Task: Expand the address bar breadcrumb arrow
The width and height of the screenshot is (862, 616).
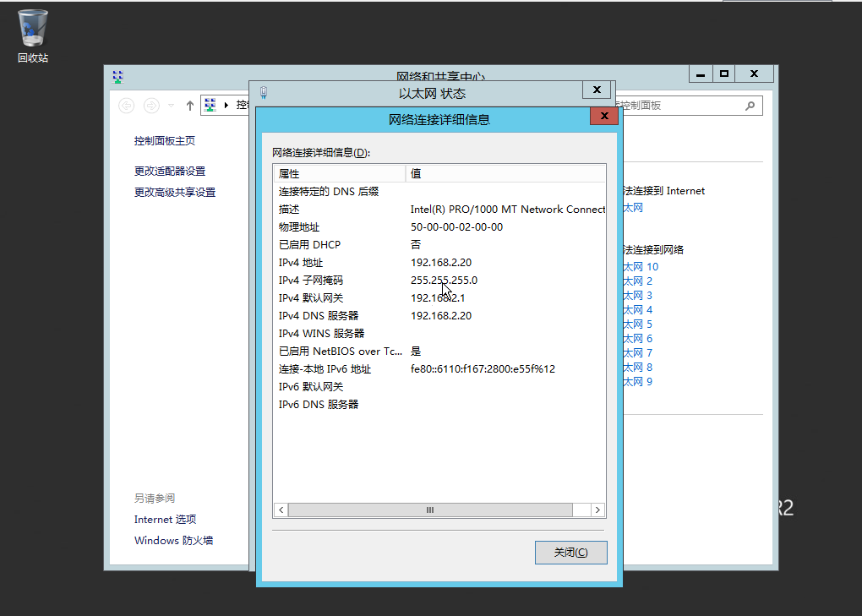Action: click(226, 105)
